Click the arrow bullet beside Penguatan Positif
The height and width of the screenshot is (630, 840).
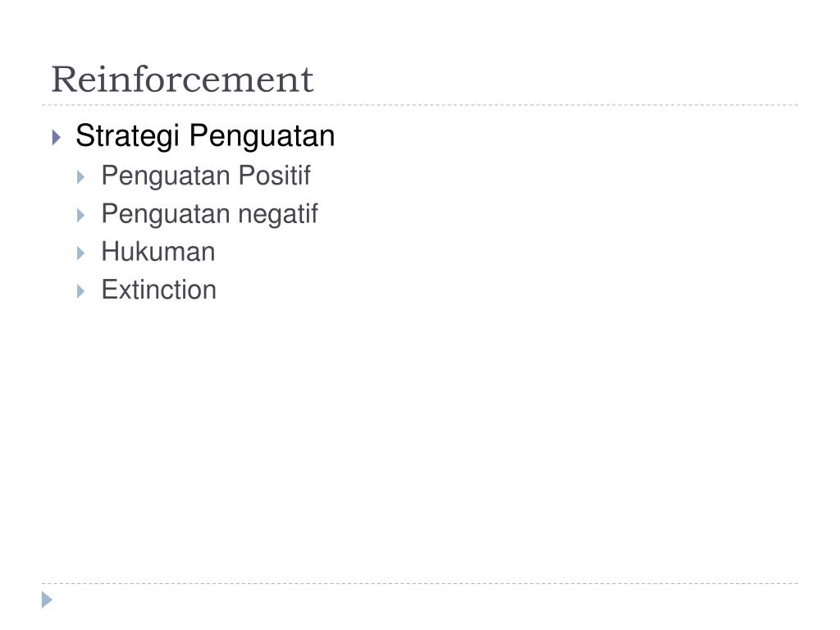pos(81,177)
